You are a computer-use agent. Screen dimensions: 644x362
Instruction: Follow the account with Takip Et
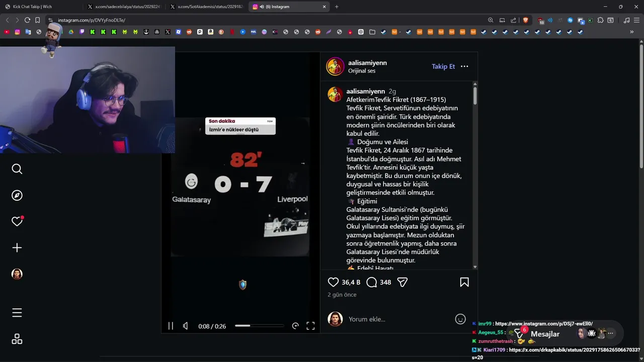point(443,66)
